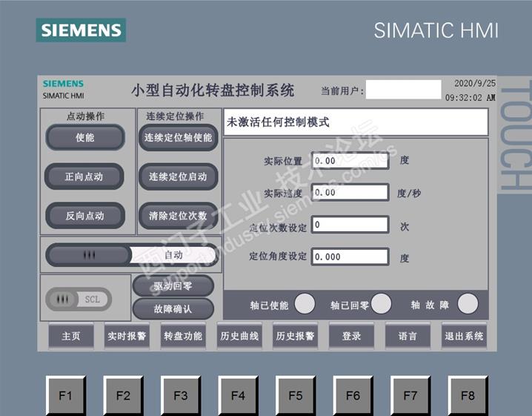Open the 实时报警 screen
The height and width of the screenshot is (416, 532).
[x=127, y=336]
